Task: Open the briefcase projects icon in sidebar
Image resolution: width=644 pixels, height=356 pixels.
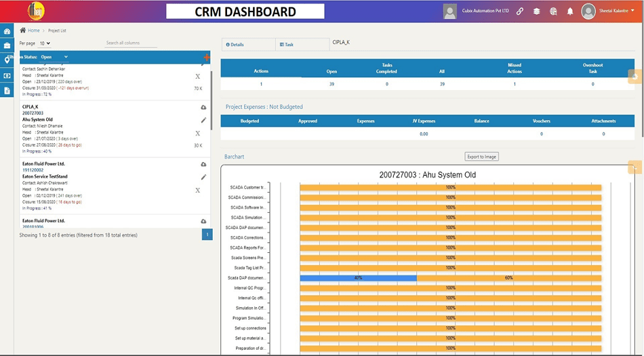Action: tap(7, 45)
